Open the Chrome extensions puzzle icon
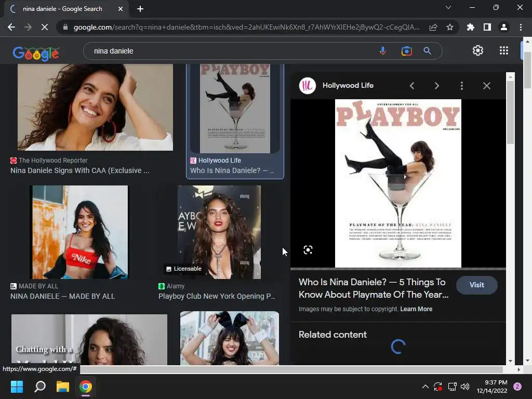 tap(471, 27)
